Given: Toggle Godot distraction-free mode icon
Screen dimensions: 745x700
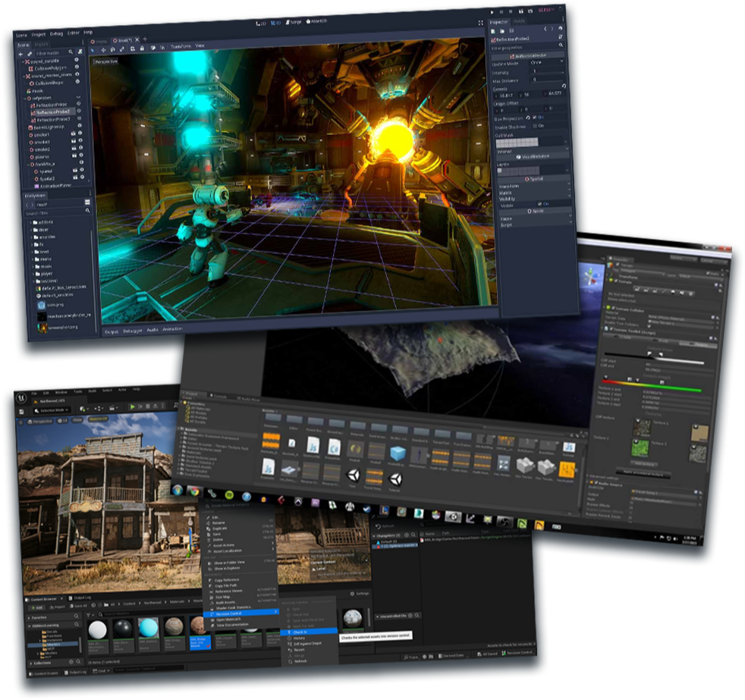Looking at the screenshot, I should 480,22.
